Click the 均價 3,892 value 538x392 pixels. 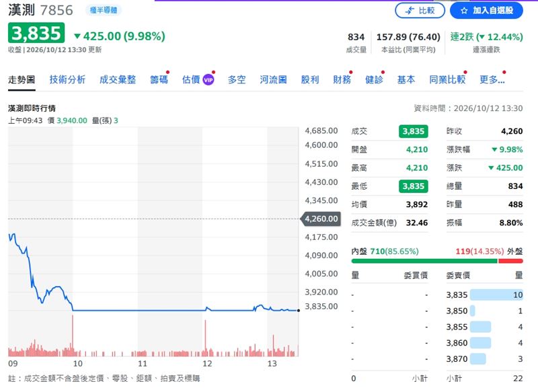417,204
